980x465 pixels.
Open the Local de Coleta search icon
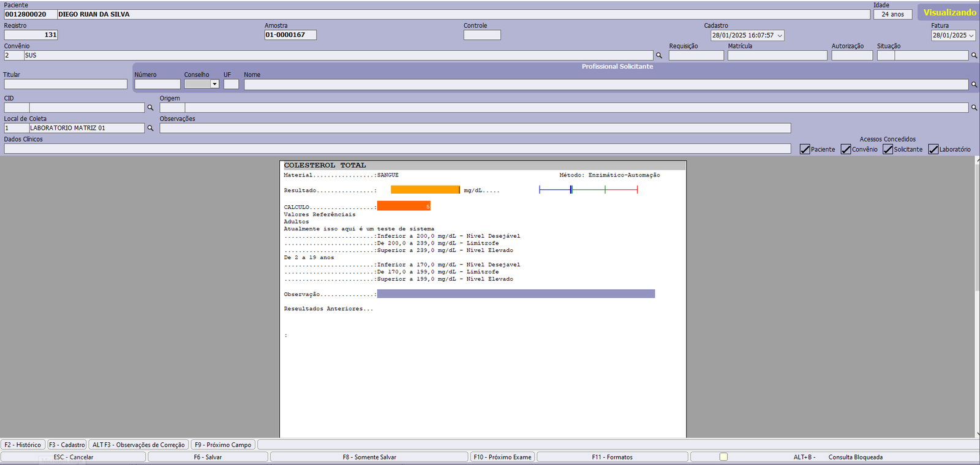tap(150, 129)
